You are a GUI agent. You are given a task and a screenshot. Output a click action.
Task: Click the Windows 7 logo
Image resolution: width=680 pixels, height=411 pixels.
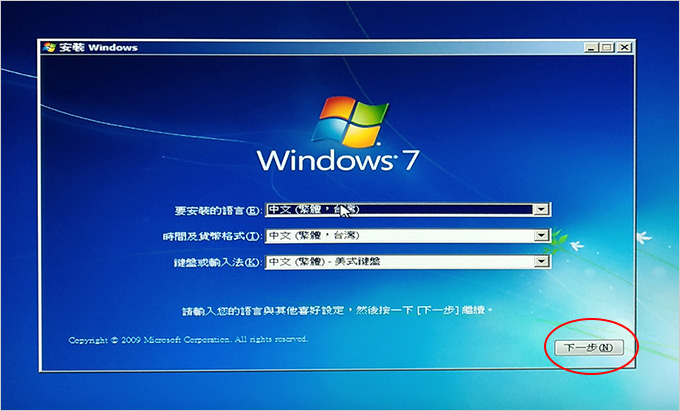point(338,134)
